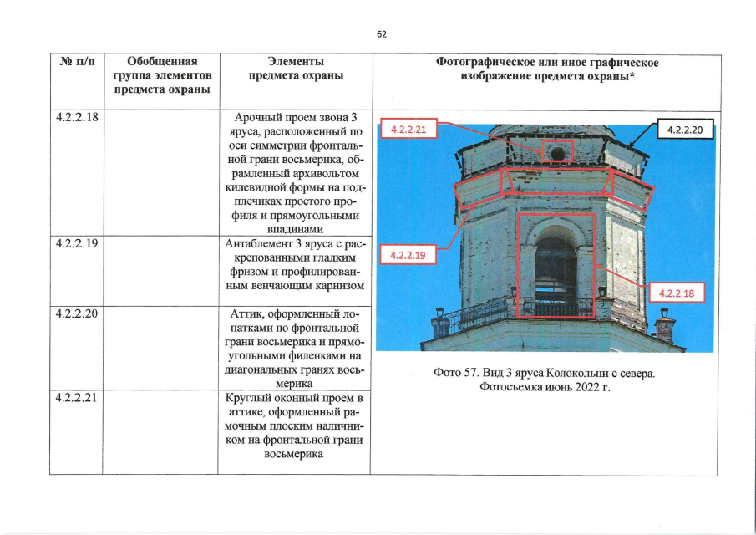Click the black 4.2.2.20 callout label

pos(684,130)
